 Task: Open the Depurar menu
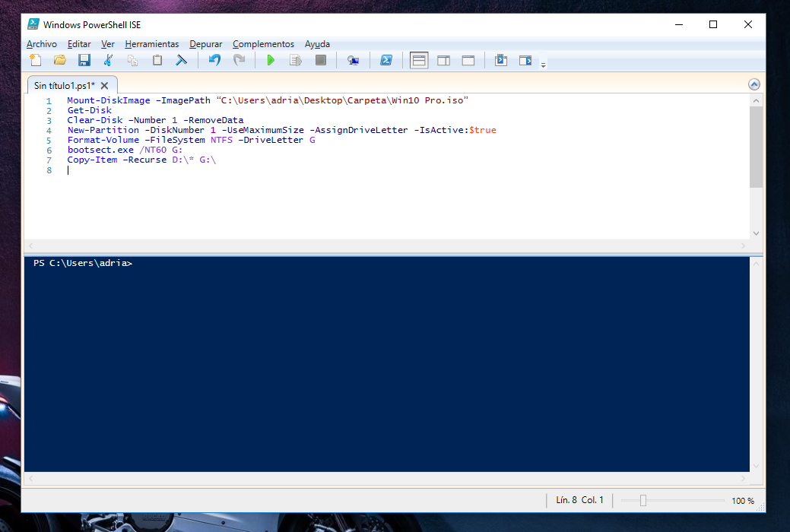coord(205,44)
